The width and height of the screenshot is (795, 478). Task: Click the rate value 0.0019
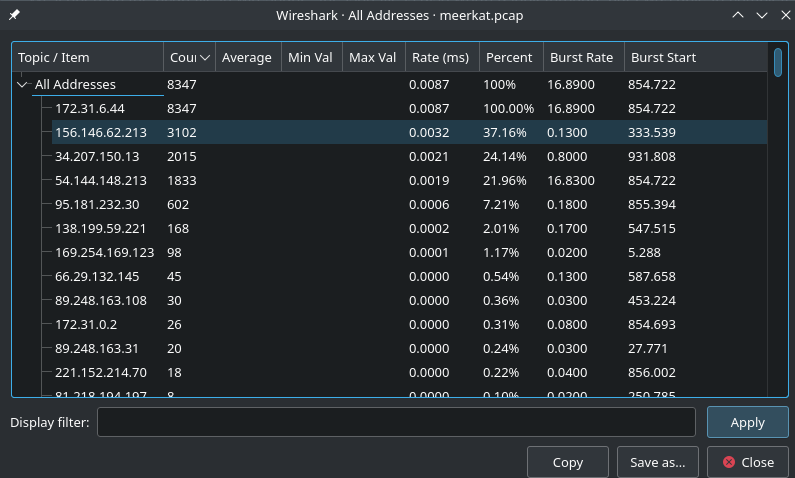(429, 180)
